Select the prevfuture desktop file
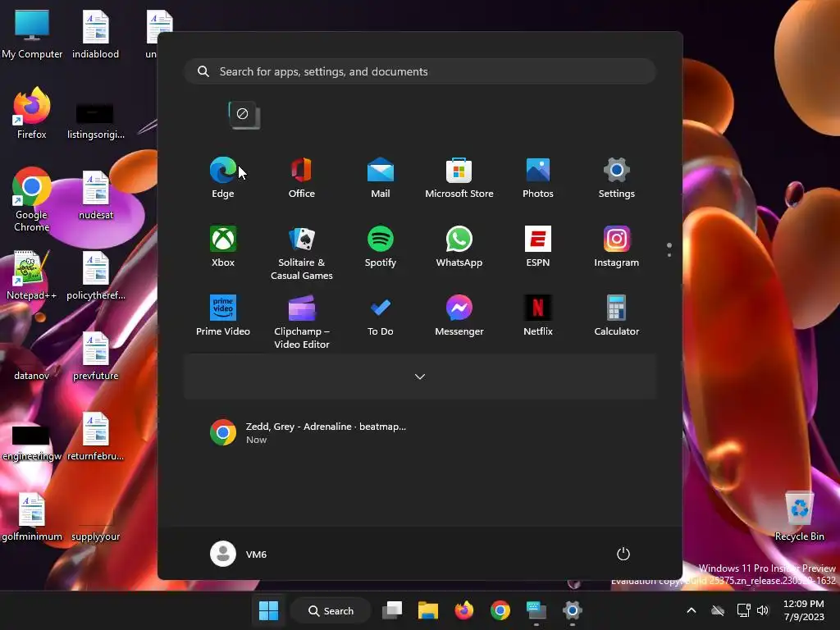 click(x=95, y=356)
